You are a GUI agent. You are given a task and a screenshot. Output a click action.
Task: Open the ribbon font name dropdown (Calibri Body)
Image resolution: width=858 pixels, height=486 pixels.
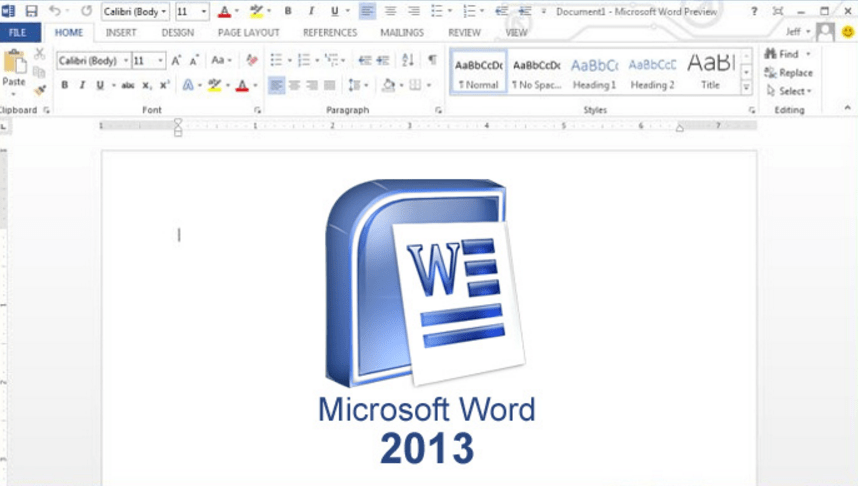tap(126, 61)
